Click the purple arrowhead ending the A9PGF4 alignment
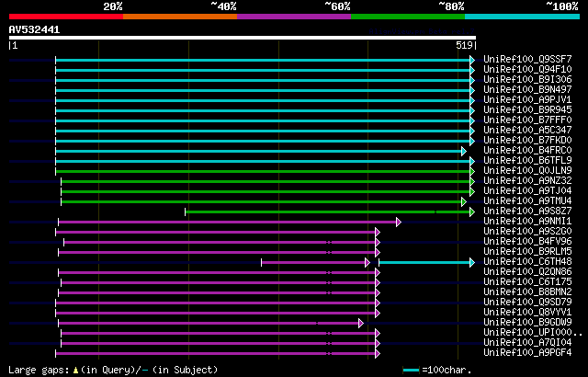 click(x=378, y=354)
